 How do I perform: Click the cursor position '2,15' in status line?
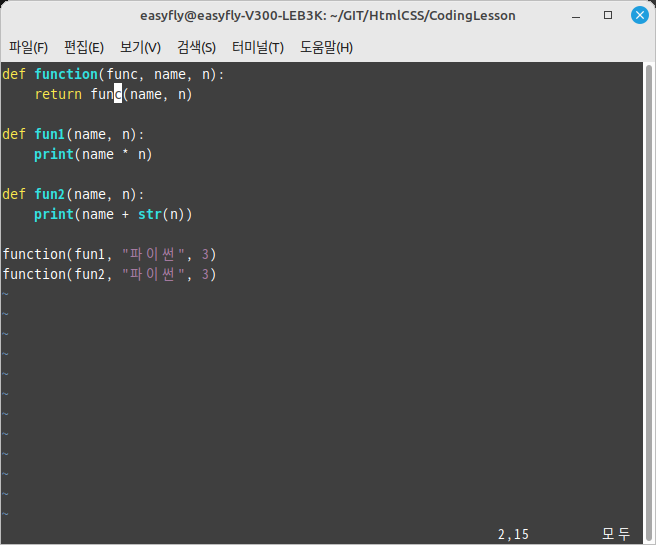[513, 534]
